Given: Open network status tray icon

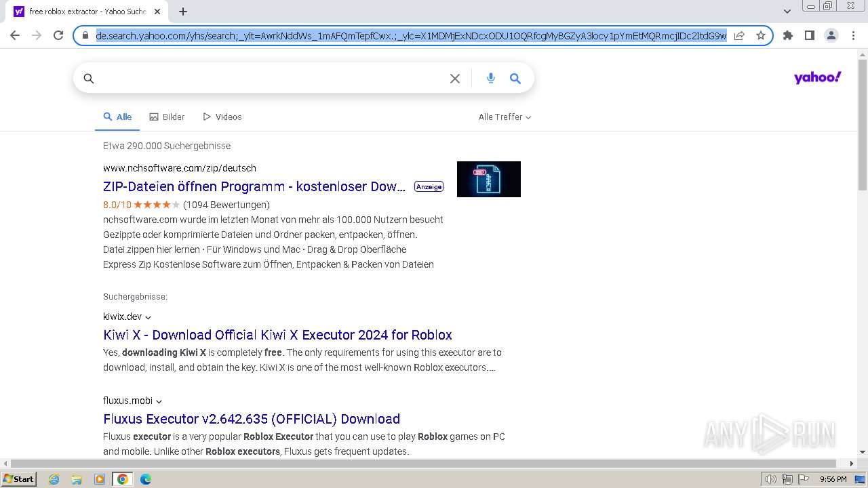Looking at the screenshot, I should (787, 479).
